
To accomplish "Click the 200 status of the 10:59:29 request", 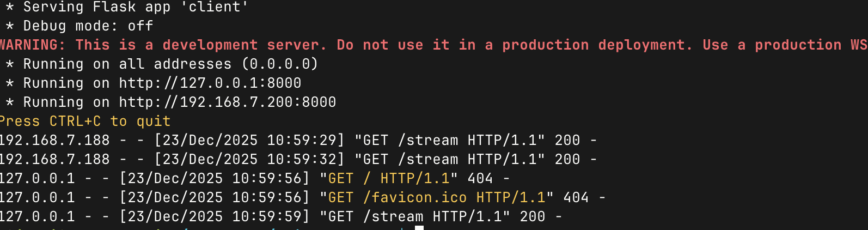I will click(x=567, y=141).
